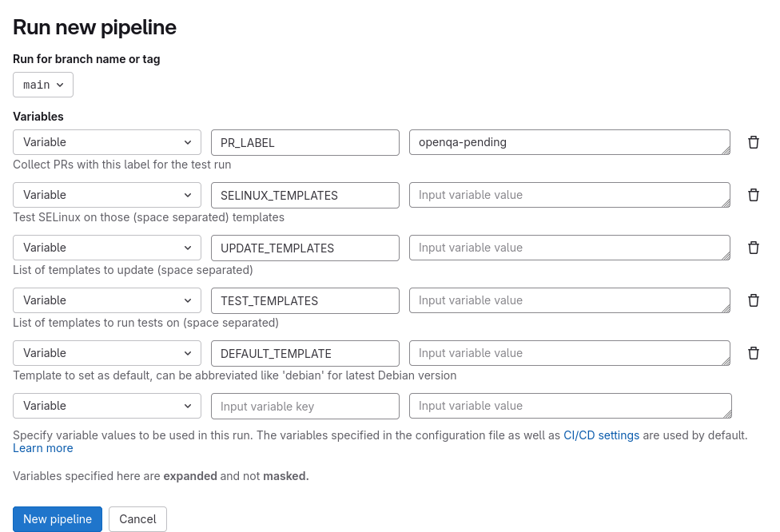Grab resize handle of DEFAULT_TEMPLATE value textarea

pyautogui.click(x=725, y=361)
